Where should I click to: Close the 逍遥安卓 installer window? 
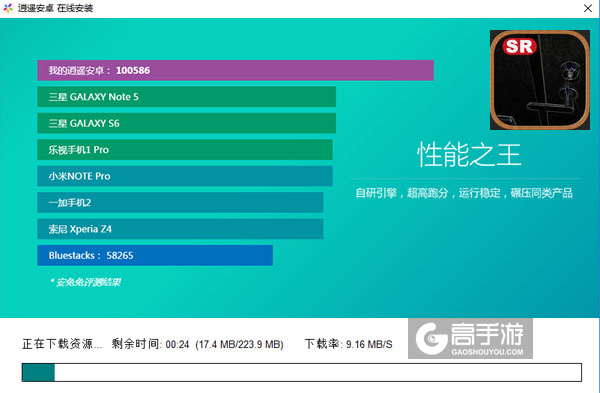click(588, 8)
